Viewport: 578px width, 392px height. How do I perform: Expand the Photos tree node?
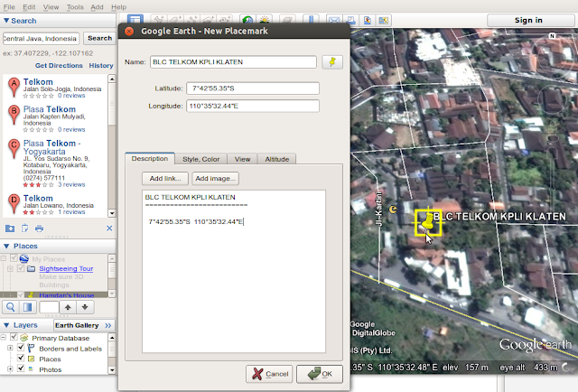(x=10, y=369)
